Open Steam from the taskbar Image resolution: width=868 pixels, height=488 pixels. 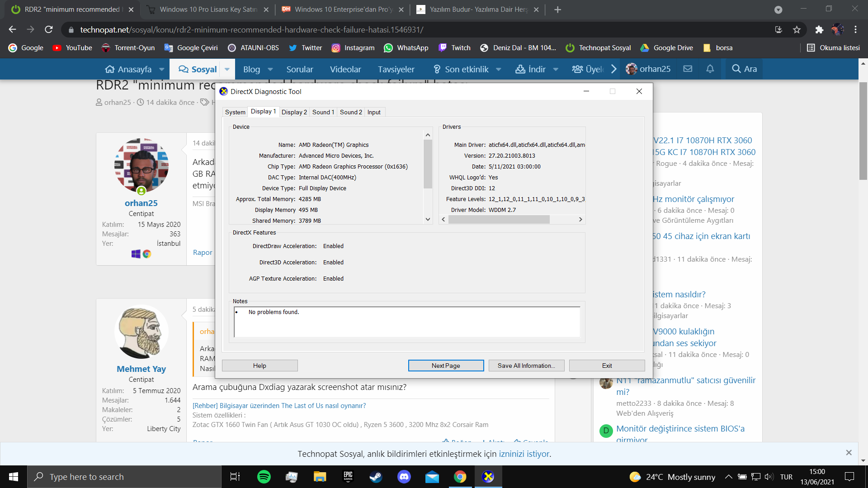[376, 477]
